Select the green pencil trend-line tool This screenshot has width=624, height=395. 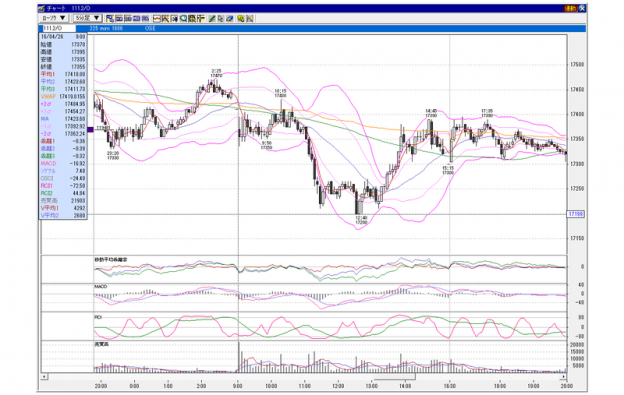coord(212,18)
